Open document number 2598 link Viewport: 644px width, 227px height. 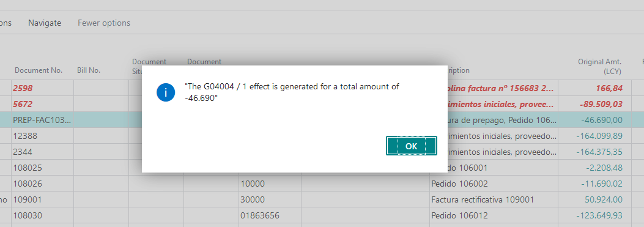(23, 88)
